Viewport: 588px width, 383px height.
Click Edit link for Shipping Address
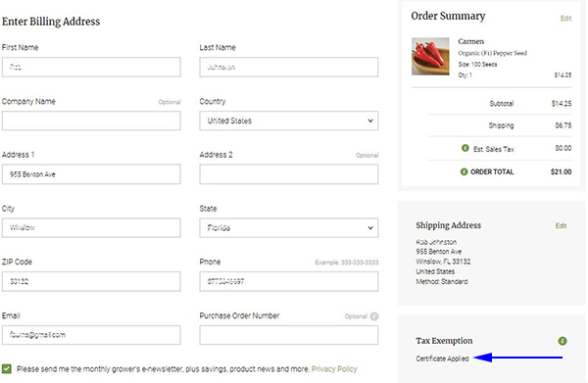pyautogui.click(x=561, y=225)
